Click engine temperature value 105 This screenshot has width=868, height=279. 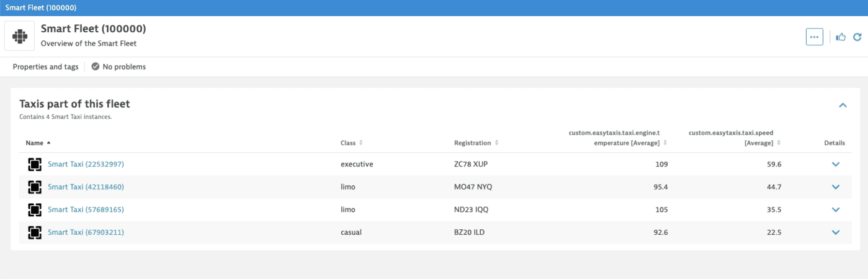661,209
